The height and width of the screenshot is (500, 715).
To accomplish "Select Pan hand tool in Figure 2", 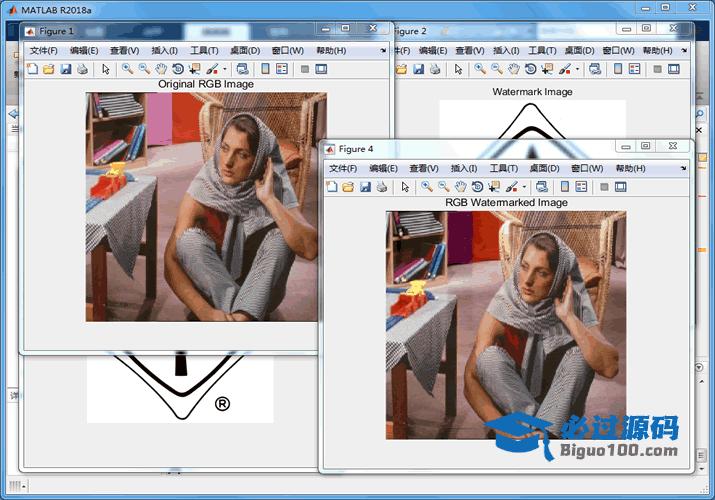I will pos(513,69).
